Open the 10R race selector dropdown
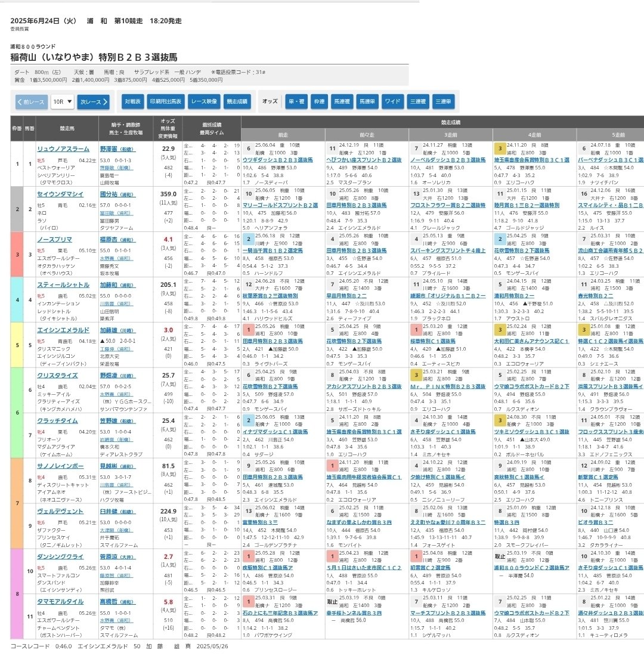Screen dimensions: 644x659 pos(62,102)
